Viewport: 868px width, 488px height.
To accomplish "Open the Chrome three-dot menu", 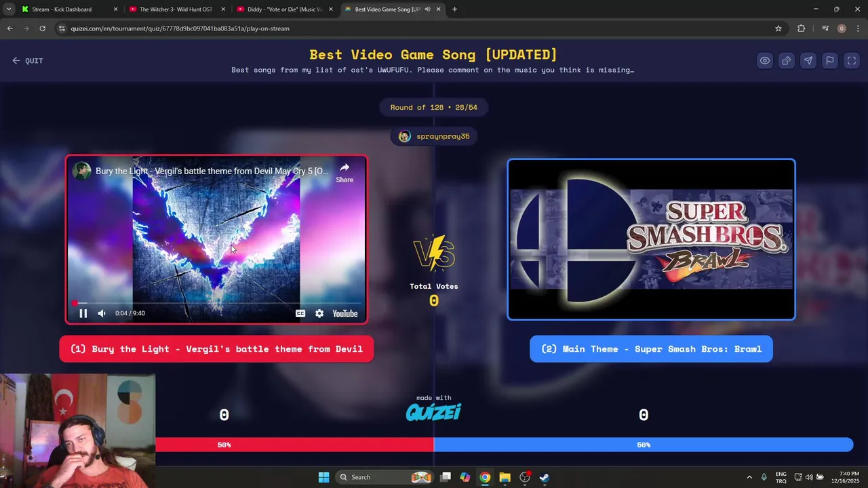I will coord(858,28).
